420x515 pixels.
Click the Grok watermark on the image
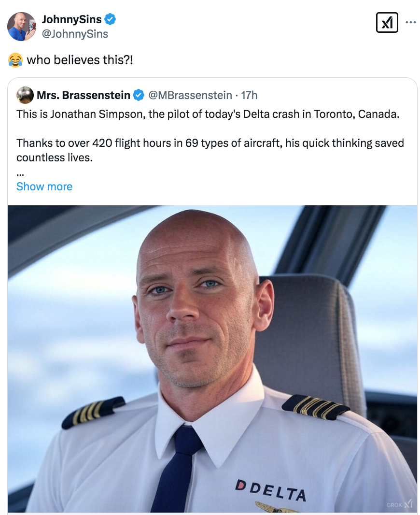coord(399,503)
